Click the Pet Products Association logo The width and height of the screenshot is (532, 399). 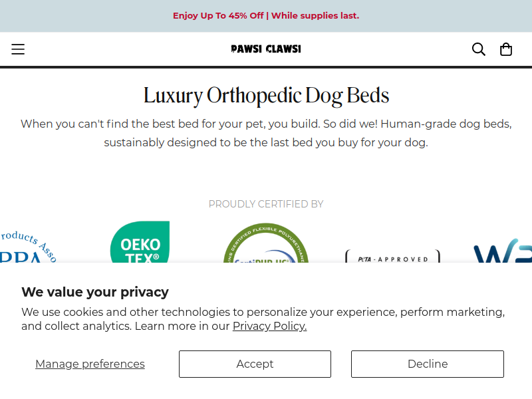(28, 247)
